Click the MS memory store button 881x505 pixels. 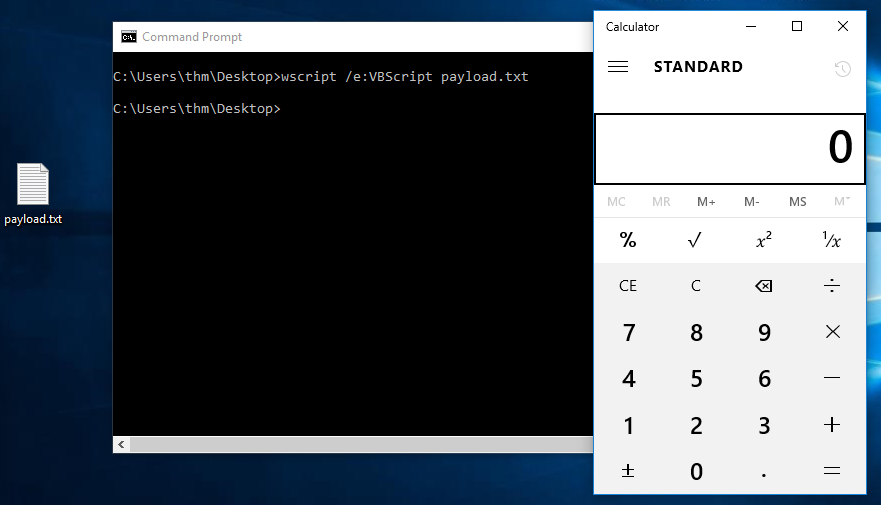coord(797,202)
